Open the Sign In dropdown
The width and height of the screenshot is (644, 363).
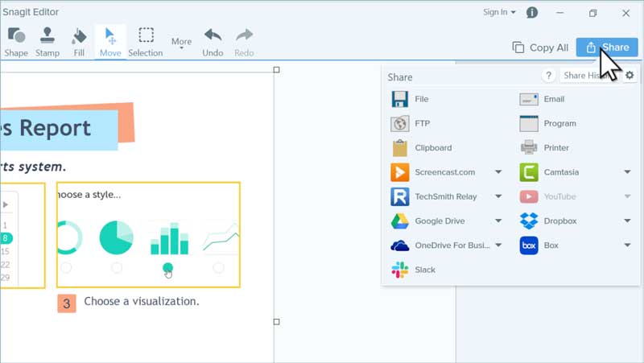point(499,12)
